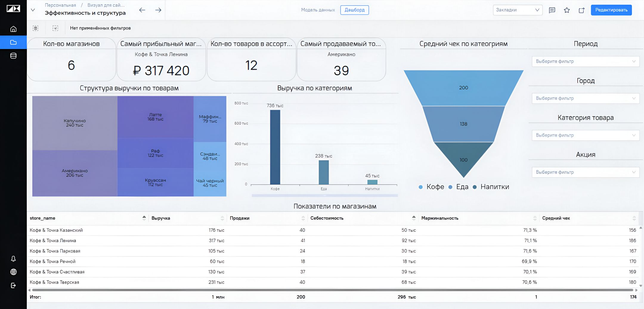Click the globe language icon

tap(13, 272)
